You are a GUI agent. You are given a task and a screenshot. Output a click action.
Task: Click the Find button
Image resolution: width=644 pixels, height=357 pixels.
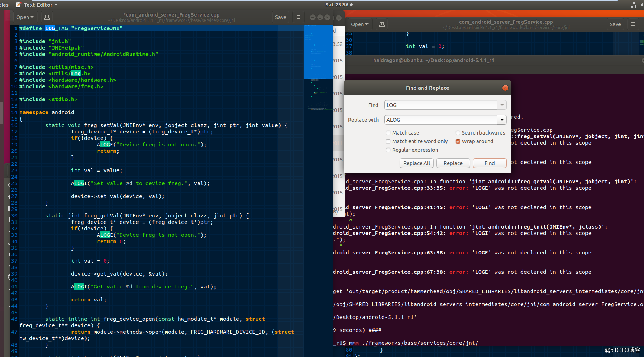coord(490,163)
